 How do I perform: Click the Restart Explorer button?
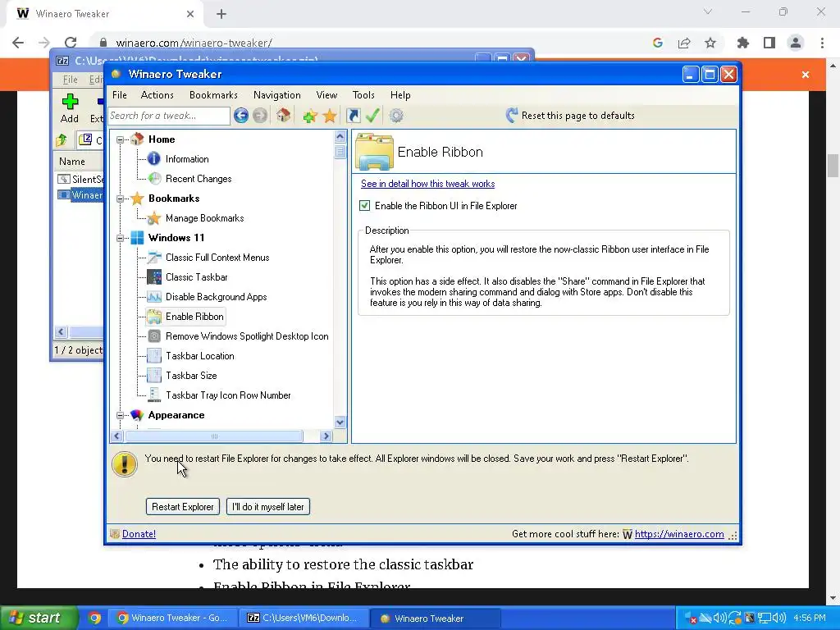pyautogui.click(x=183, y=507)
